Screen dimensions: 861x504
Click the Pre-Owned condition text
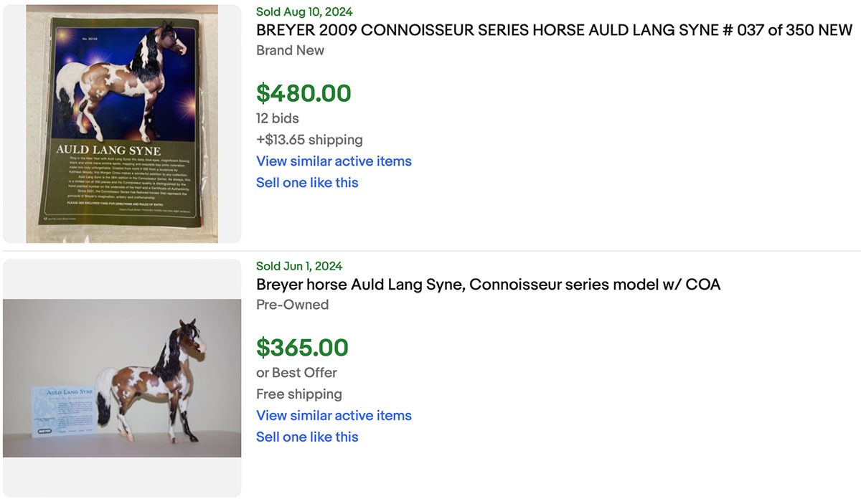[x=292, y=305]
